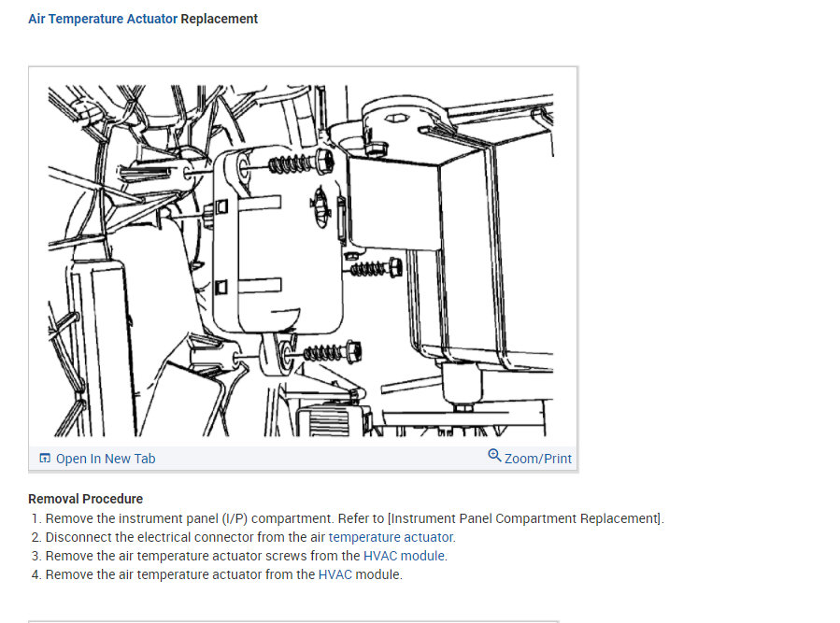
Task: Click the Open In New Tab icon
Action: (45, 458)
